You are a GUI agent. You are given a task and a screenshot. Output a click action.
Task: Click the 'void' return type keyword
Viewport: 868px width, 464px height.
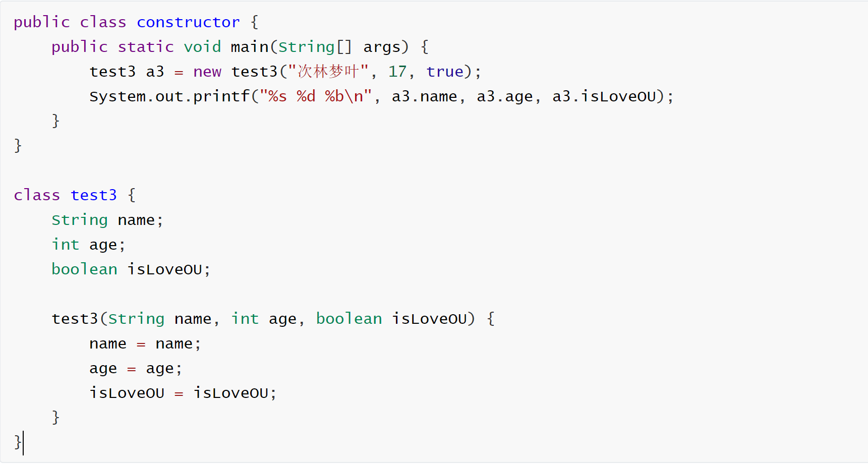[x=202, y=47]
